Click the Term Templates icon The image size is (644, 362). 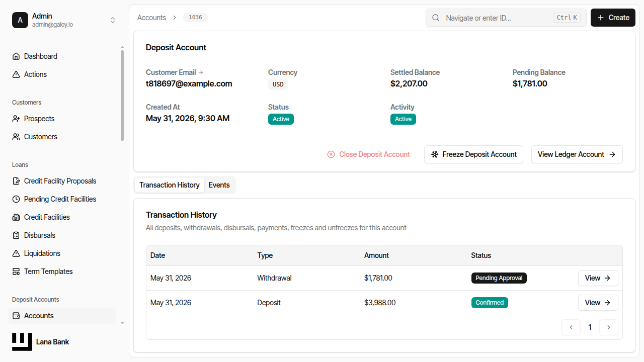pos(16,271)
